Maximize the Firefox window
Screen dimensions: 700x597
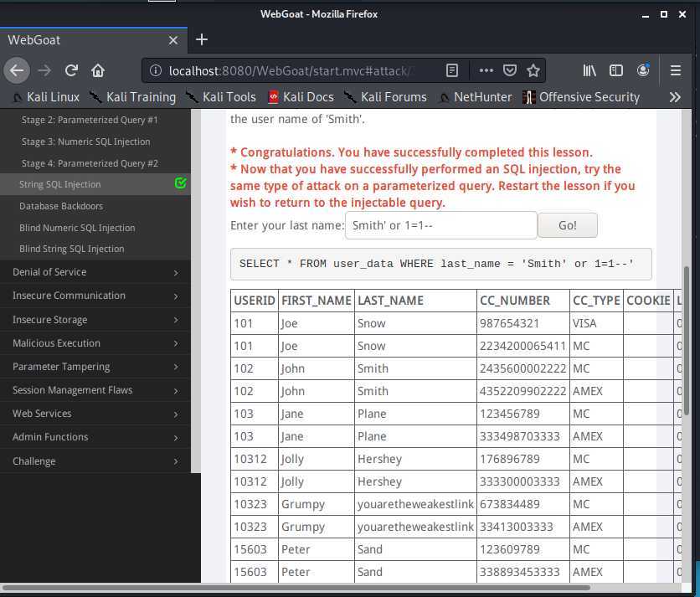click(664, 14)
